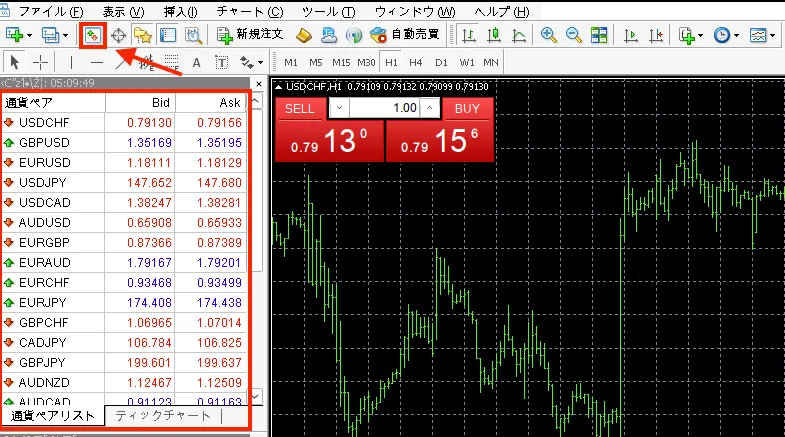The height and width of the screenshot is (437, 785).
Task: Select the USDJPY row in Market Watch
Action: (45, 182)
